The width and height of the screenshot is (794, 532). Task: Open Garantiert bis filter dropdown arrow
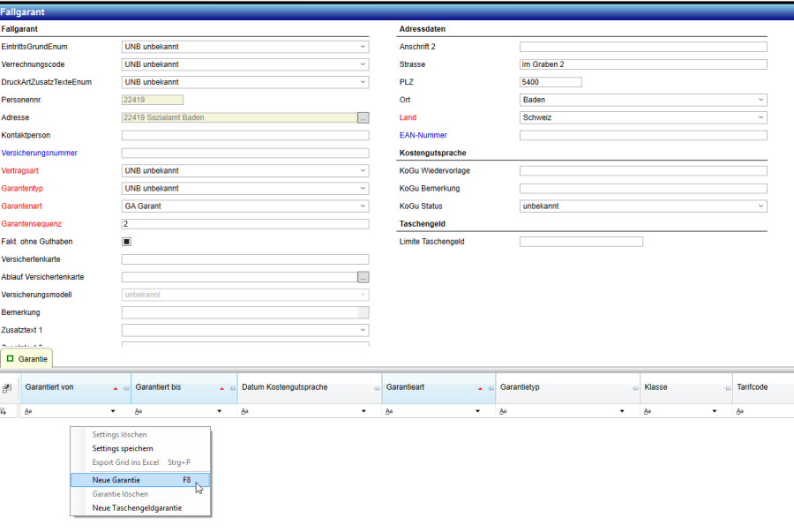point(222,411)
